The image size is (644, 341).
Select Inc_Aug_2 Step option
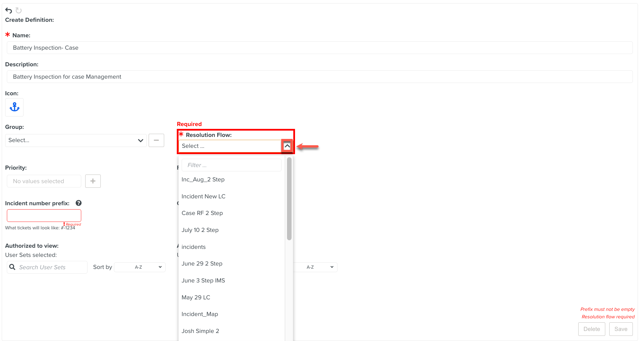(x=203, y=180)
